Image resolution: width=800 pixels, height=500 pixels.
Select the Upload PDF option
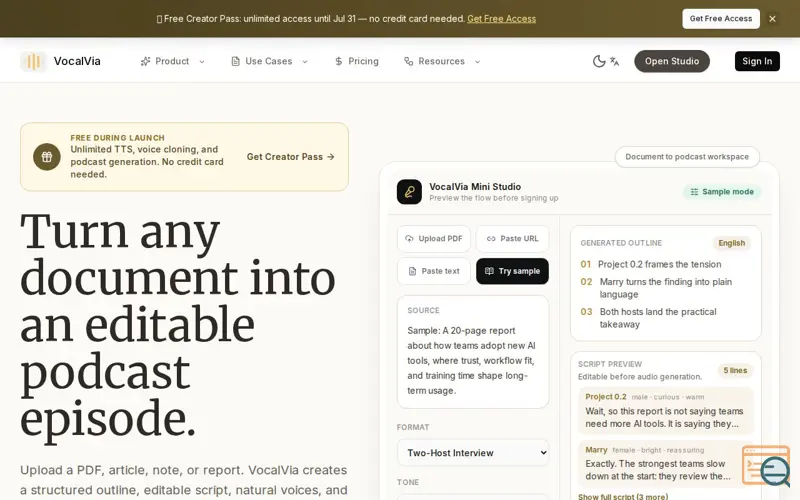(434, 239)
